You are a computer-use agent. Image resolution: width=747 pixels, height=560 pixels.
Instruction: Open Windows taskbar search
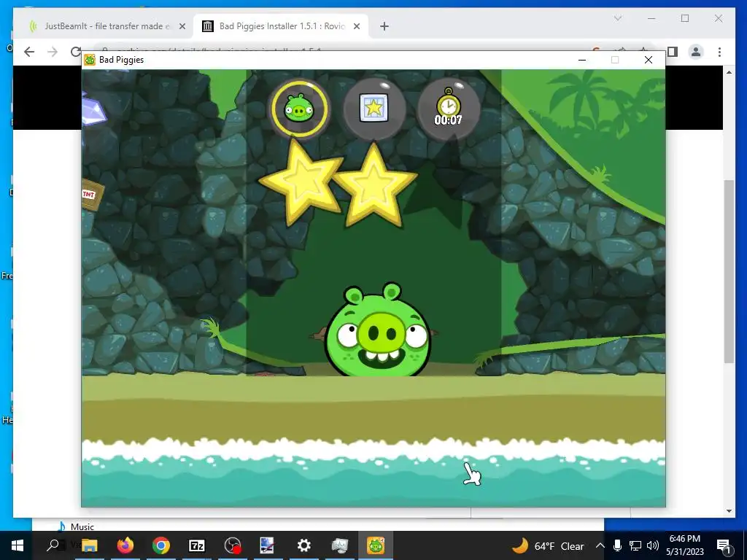(53, 545)
